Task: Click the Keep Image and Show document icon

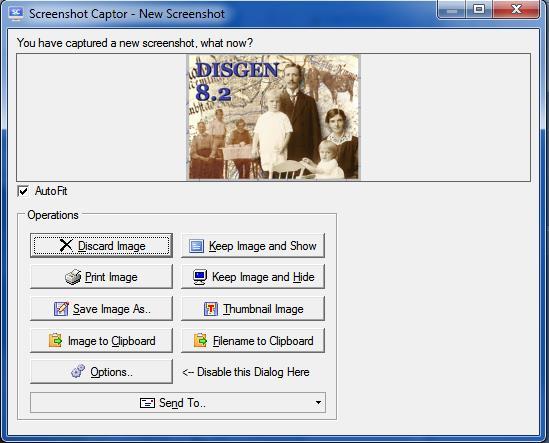Action: (x=196, y=246)
